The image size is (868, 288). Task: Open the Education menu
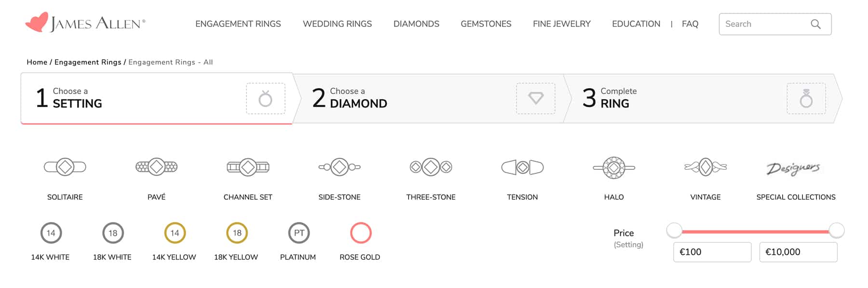coord(636,23)
